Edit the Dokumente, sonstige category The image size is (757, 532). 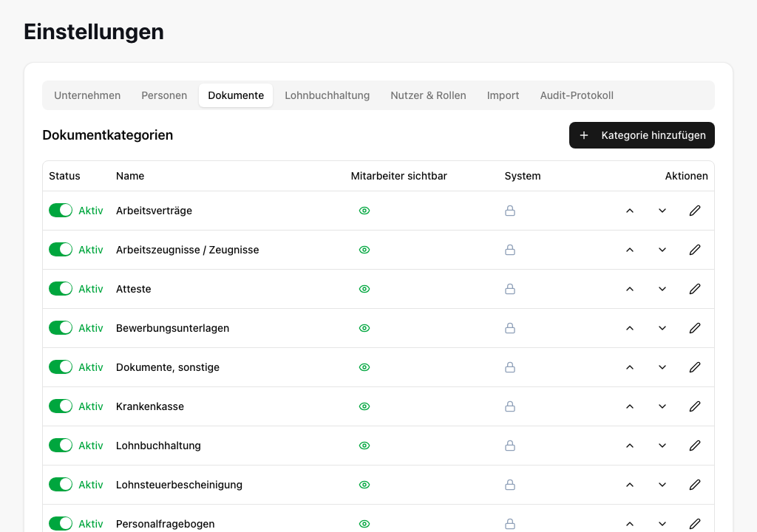(695, 367)
